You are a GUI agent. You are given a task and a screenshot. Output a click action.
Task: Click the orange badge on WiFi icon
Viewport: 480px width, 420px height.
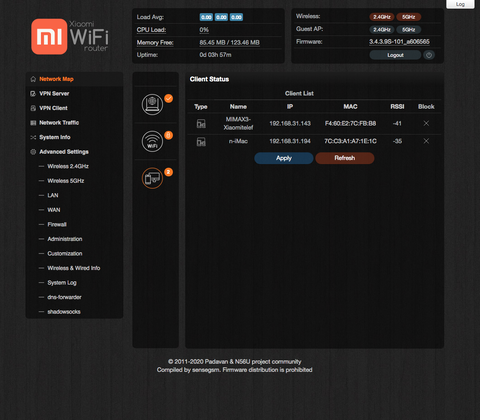pyautogui.click(x=169, y=135)
